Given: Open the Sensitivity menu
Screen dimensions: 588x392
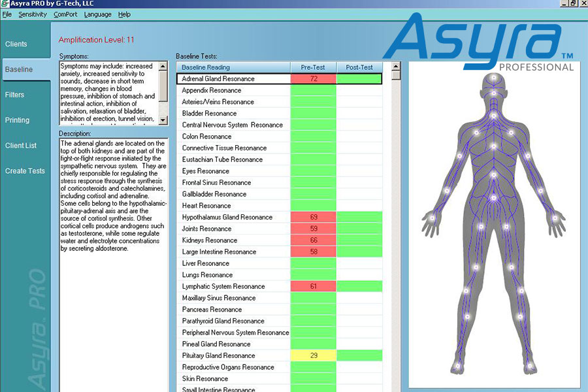Looking at the screenshot, I should click(32, 14).
